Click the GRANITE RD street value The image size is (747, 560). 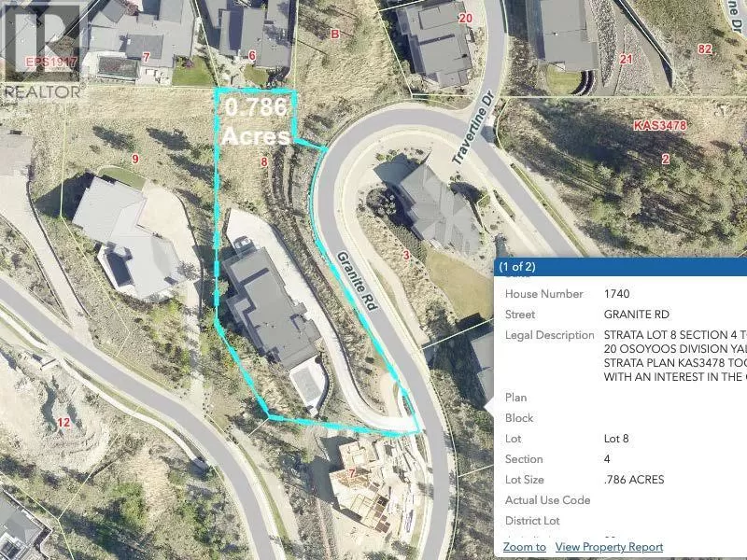coord(637,315)
